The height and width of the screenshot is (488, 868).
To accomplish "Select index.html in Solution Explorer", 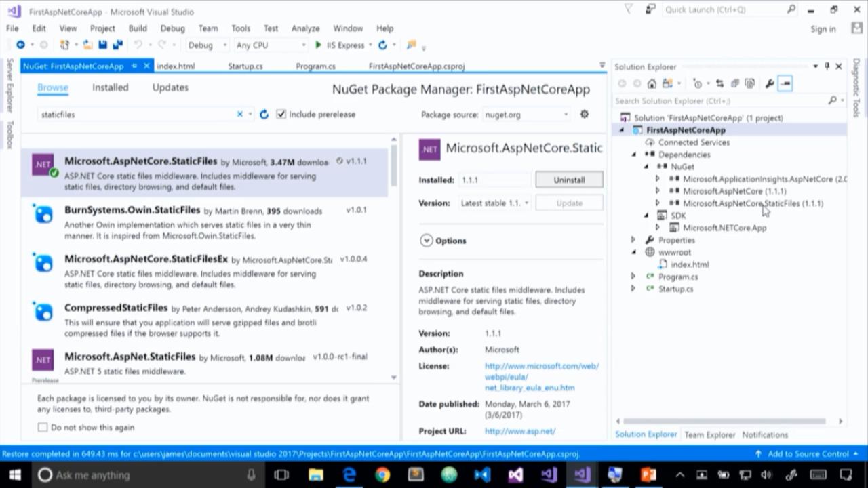I will click(690, 264).
